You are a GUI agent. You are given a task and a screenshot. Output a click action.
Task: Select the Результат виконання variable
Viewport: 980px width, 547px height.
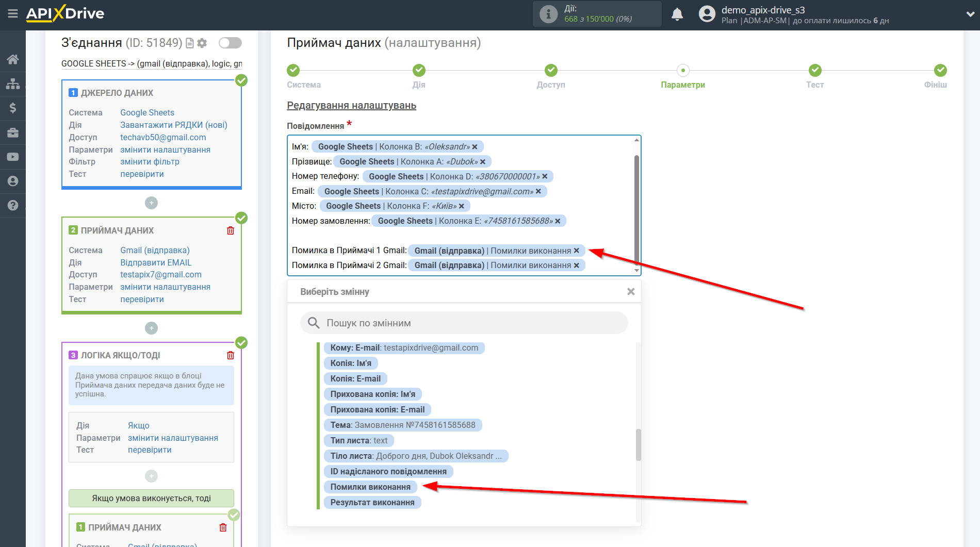pos(372,503)
